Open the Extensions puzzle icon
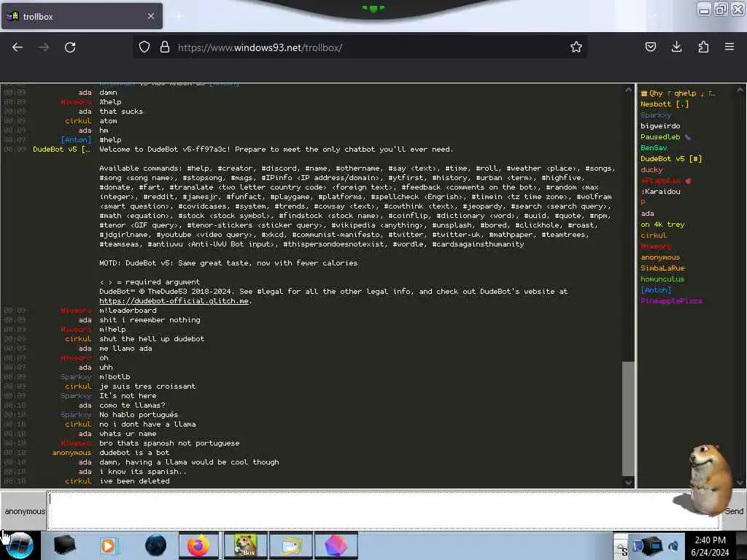The image size is (747, 560). click(x=703, y=47)
